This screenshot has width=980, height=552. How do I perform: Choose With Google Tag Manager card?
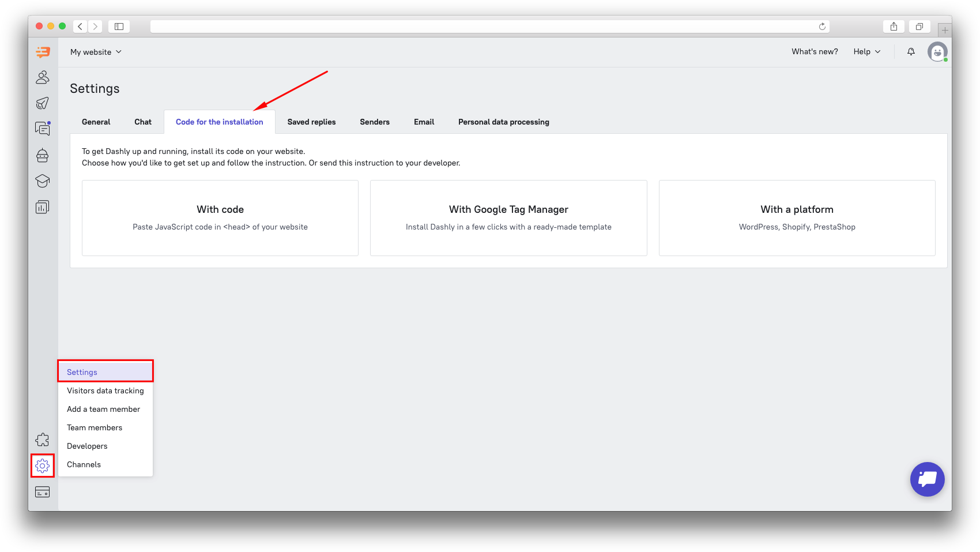[508, 218]
